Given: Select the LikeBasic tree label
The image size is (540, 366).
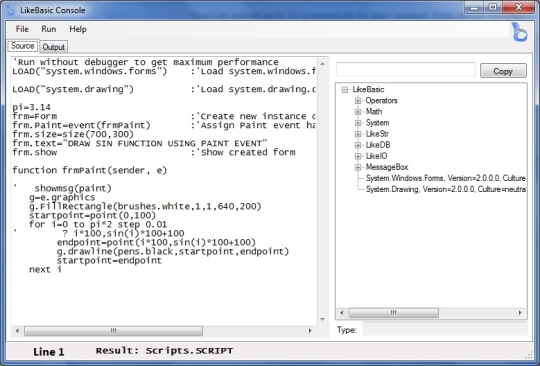Looking at the screenshot, I should pyautogui.click(x=368, y=90).
